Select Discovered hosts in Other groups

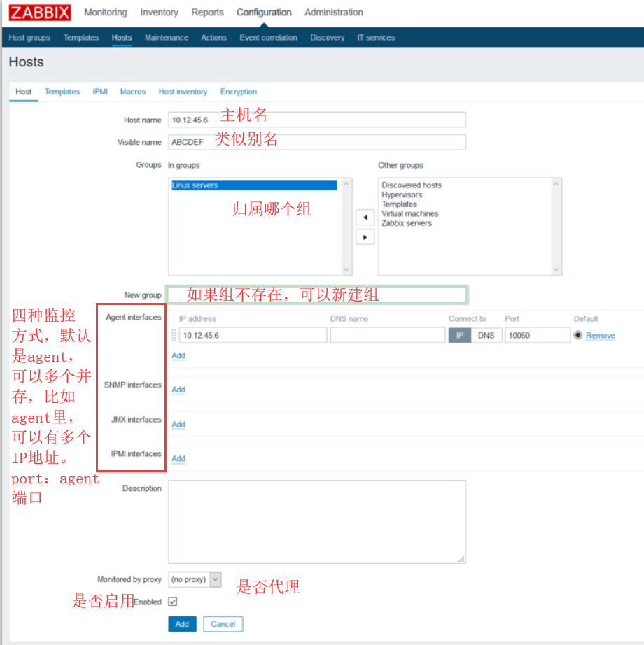click(412, 185)
